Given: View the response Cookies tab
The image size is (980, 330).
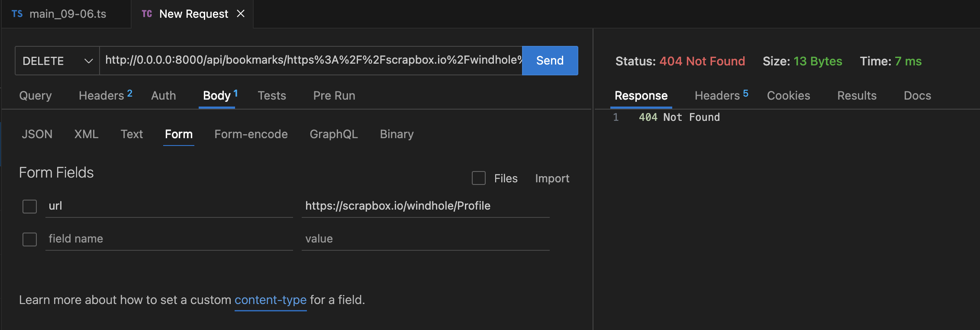Looking at the screenshot, I should coord(788,96).
